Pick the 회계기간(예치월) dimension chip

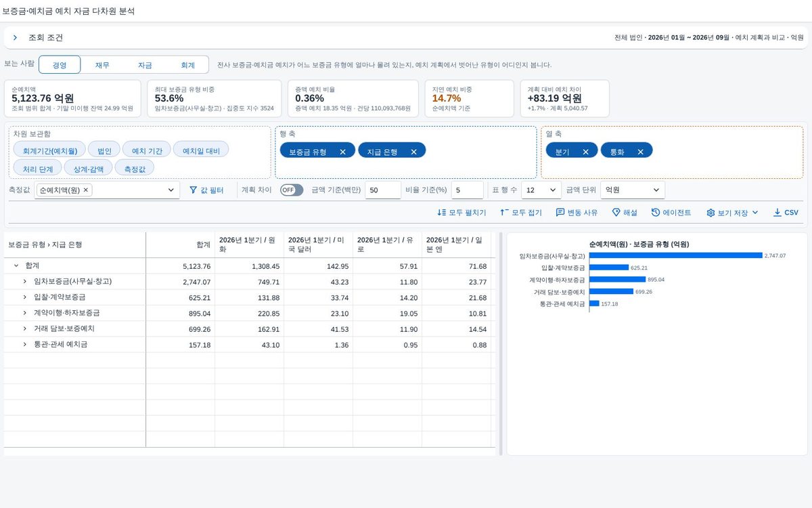[x=50, y=149]
